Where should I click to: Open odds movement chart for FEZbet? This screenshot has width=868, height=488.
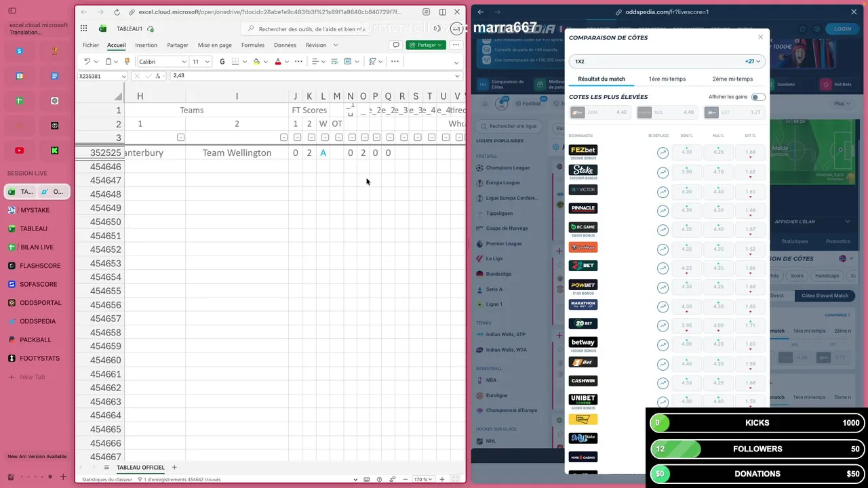tap(663, 153)
